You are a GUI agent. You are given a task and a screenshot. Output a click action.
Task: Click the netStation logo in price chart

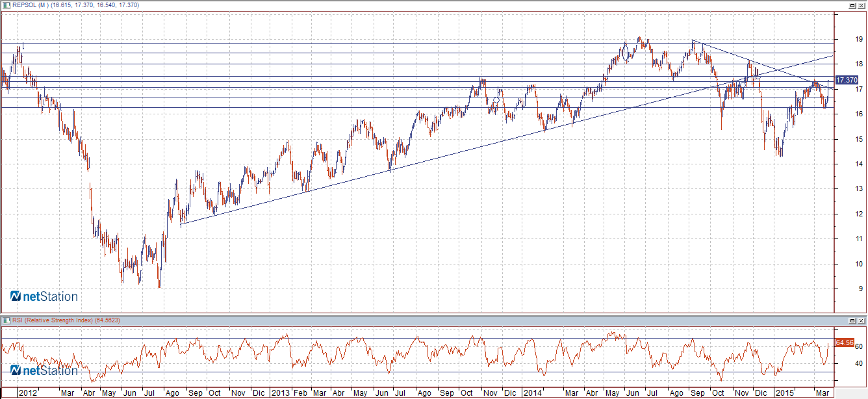(44, 297)
